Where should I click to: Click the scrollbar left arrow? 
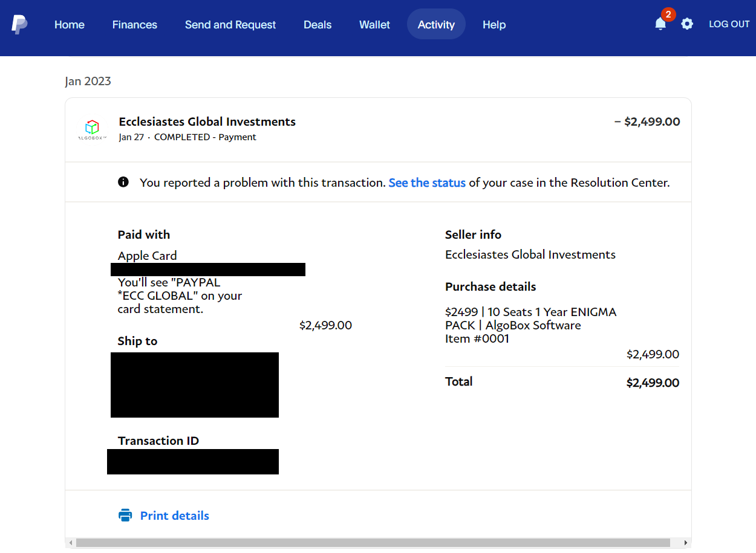tap(71, 543)
